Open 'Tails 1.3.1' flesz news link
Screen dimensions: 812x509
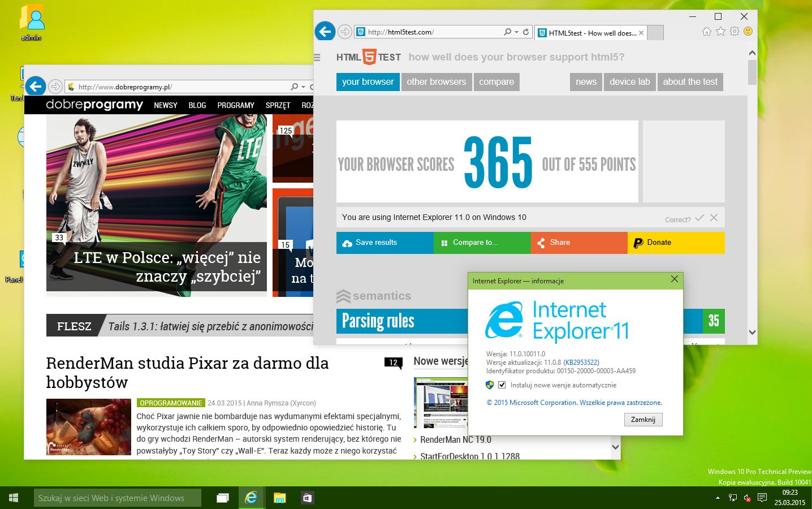(x=210, y=326)
